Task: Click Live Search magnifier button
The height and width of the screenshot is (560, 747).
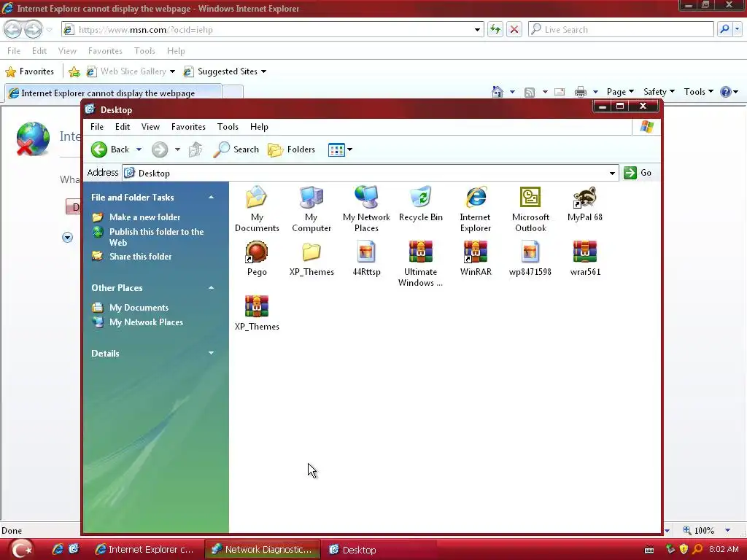Action: tap(724, 29)
